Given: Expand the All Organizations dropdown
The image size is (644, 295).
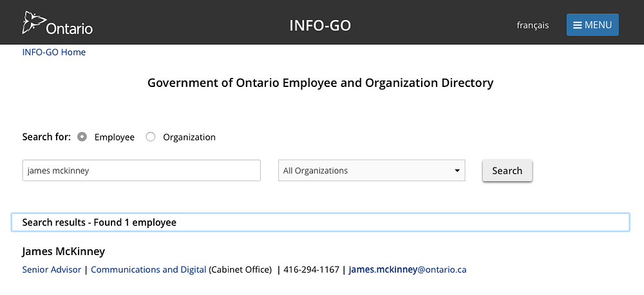Looking at the screenshot, I should (372, 171).
